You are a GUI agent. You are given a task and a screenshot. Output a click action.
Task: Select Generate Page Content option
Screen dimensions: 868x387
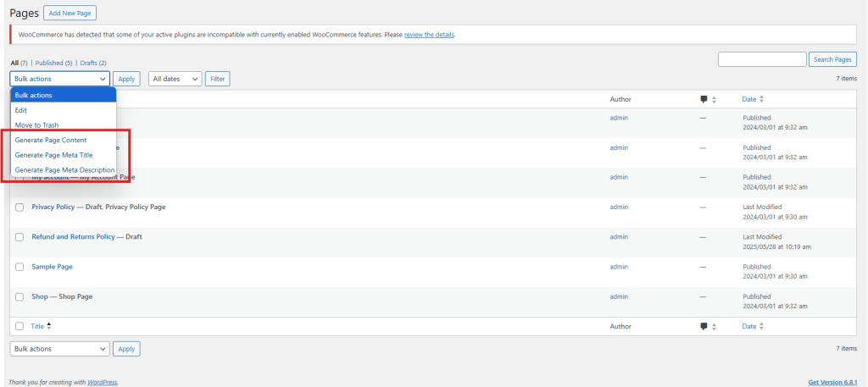coord(63,140)
